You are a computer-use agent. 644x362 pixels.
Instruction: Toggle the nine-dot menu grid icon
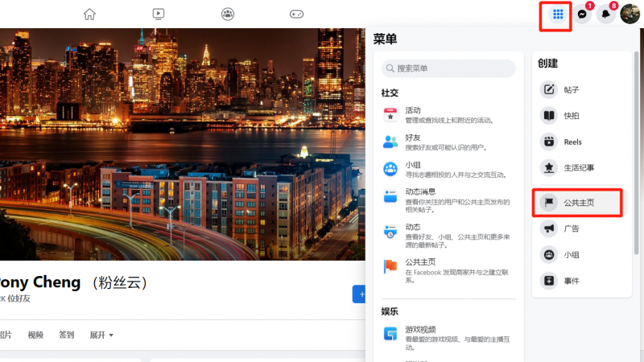tap(558, 14)
